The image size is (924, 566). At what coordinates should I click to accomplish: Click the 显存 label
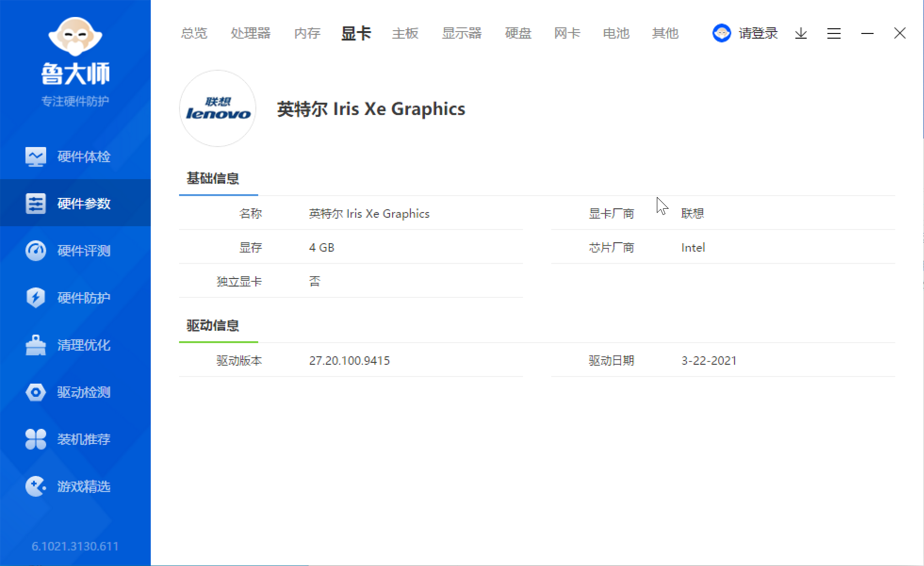pos(251,247)
